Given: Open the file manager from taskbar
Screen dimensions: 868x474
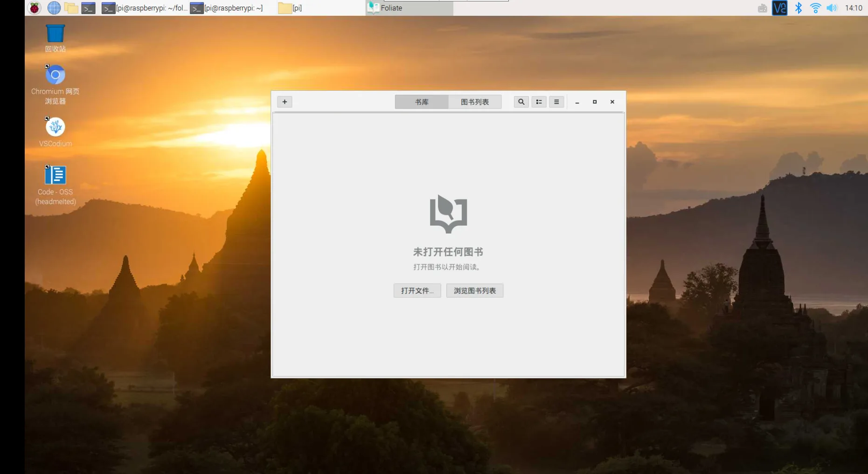Looking at the screenshot, I should [71, 8].
